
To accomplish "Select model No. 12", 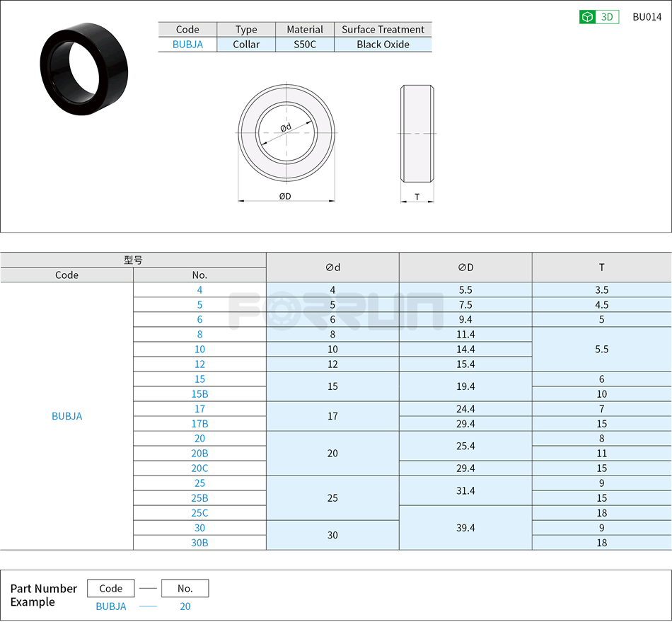I will pyautogui.click(x=199, y=364).
